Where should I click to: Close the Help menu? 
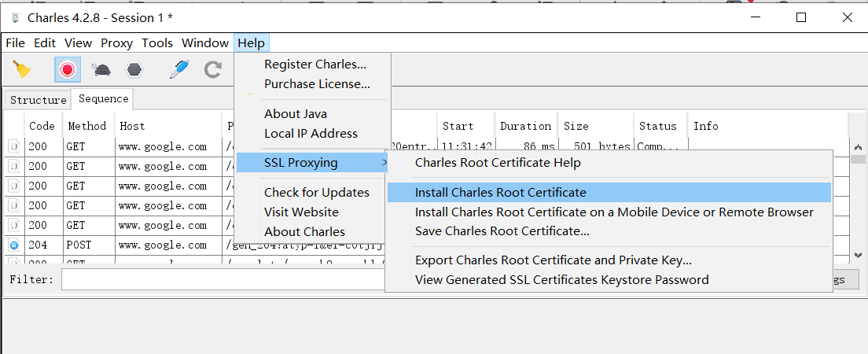[252, 42]
